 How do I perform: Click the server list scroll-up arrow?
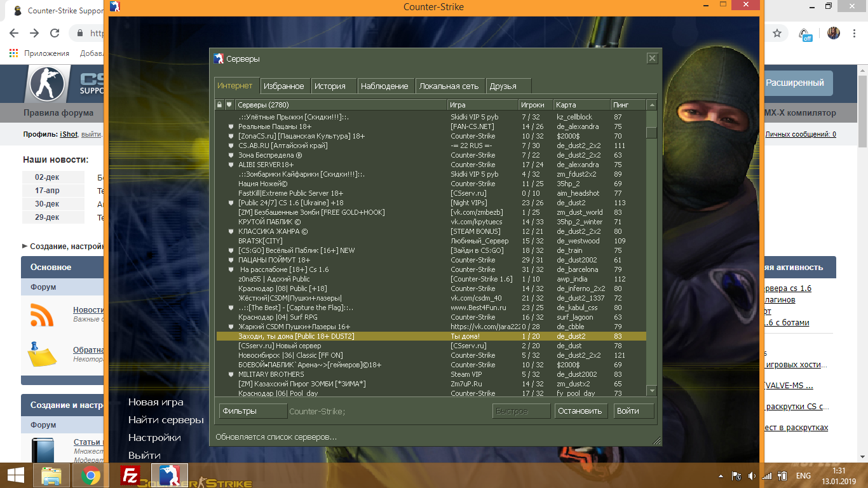(x=651, y=105)
